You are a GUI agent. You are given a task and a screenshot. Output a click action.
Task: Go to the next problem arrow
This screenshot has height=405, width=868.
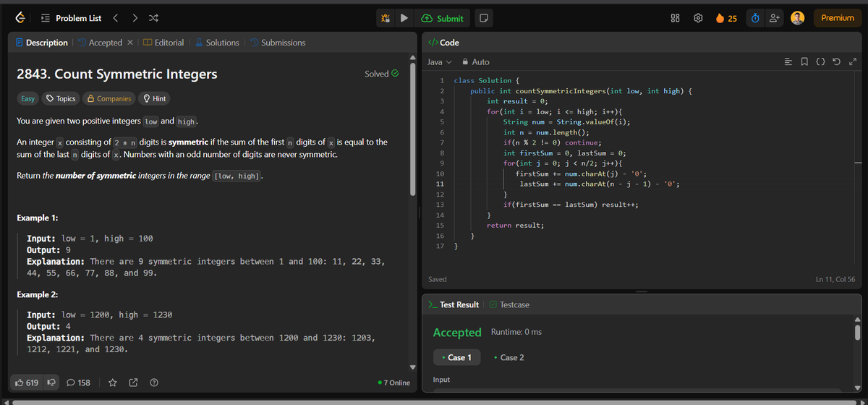(x=135, y=18)
